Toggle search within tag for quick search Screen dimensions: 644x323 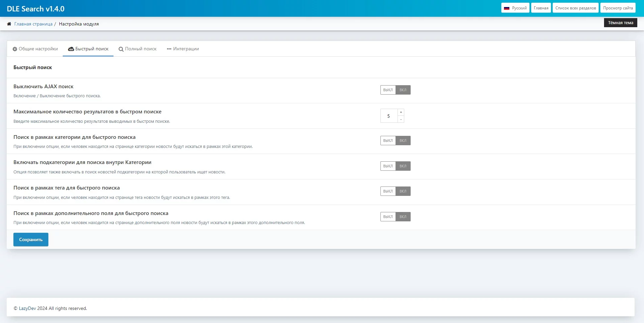tap(395, 191)
